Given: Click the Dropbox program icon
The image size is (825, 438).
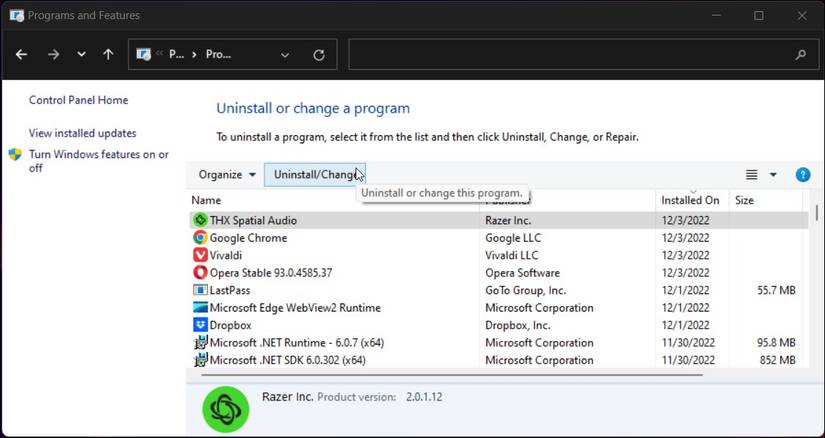Looking at the screenshot, I should 200,325.
